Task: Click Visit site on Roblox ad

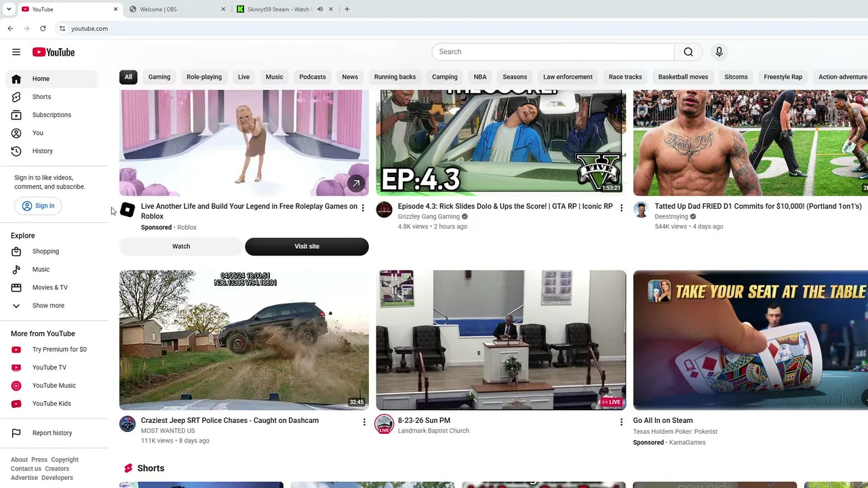Action: pos(307,247)
